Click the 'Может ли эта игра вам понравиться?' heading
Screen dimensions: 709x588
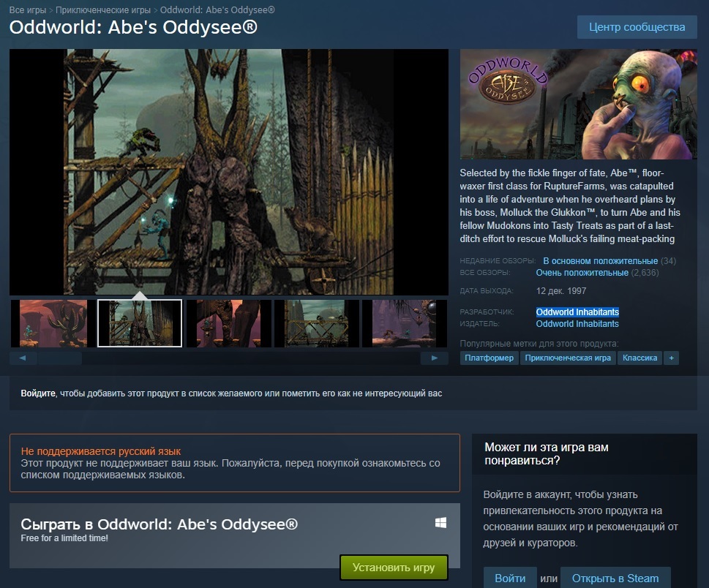pos(547,453)
